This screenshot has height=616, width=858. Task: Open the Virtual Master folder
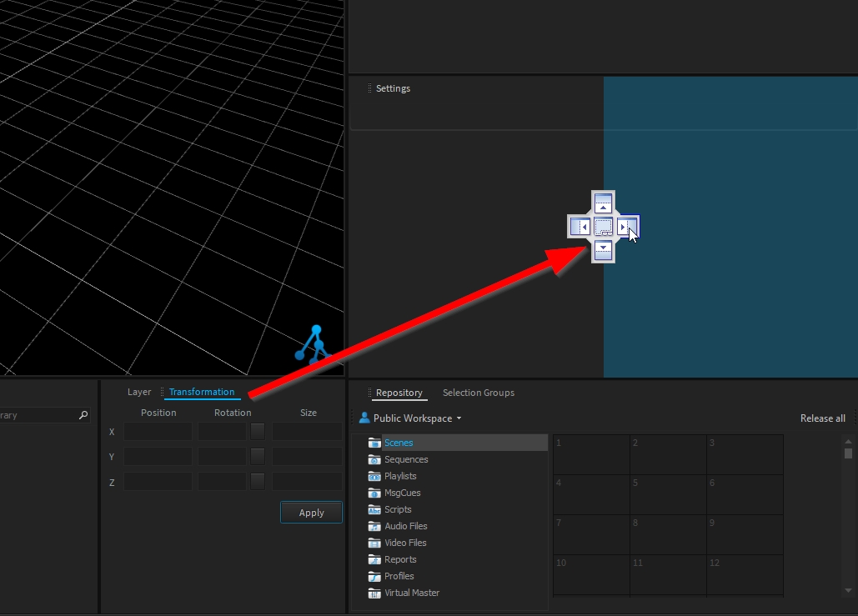click(x=411, y=593)
